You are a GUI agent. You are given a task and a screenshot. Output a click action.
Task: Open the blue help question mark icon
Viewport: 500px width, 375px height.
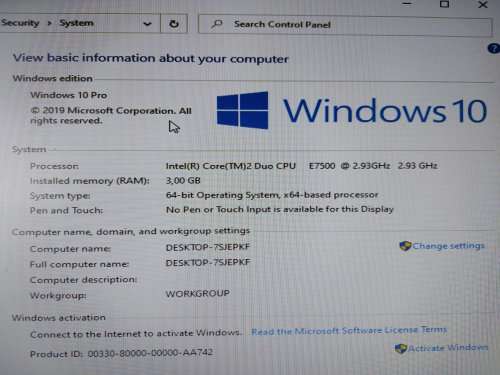coord(494,48)
